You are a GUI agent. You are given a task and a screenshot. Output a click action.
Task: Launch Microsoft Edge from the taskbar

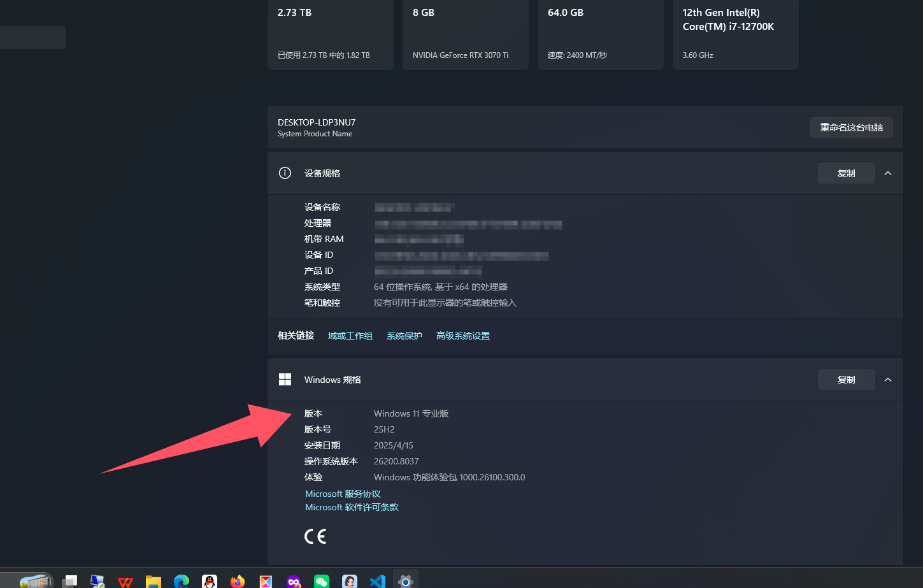tap(182, 581)
